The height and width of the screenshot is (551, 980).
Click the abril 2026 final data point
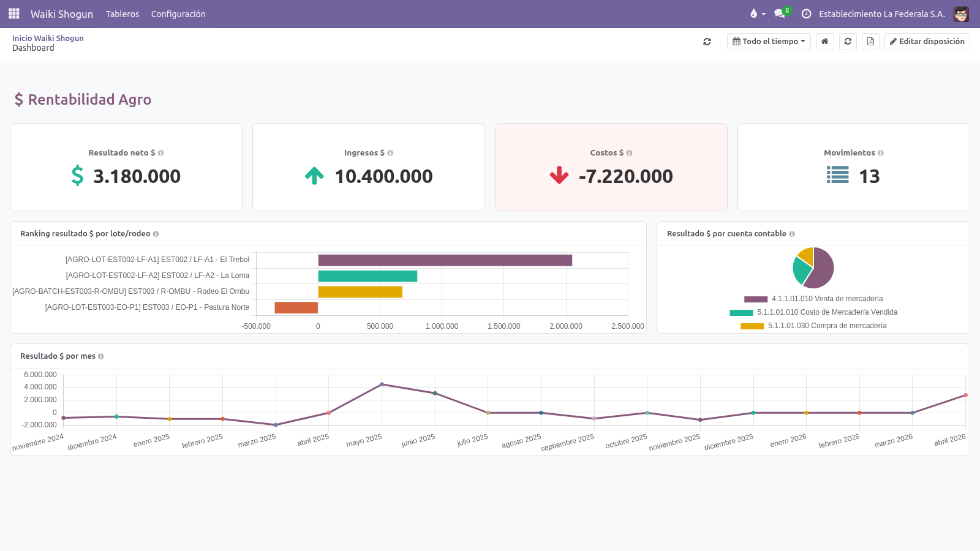(x=965, y=395)
